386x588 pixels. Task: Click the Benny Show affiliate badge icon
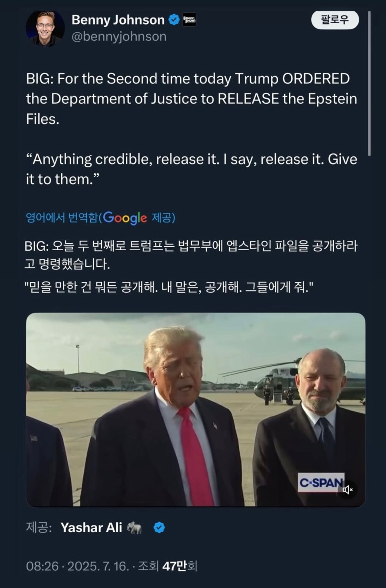pos(189,20)
